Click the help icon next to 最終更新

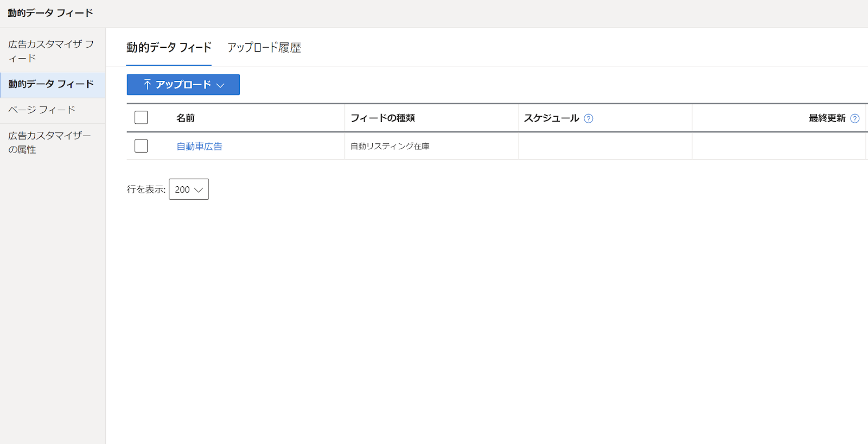[x=855, y=118]
